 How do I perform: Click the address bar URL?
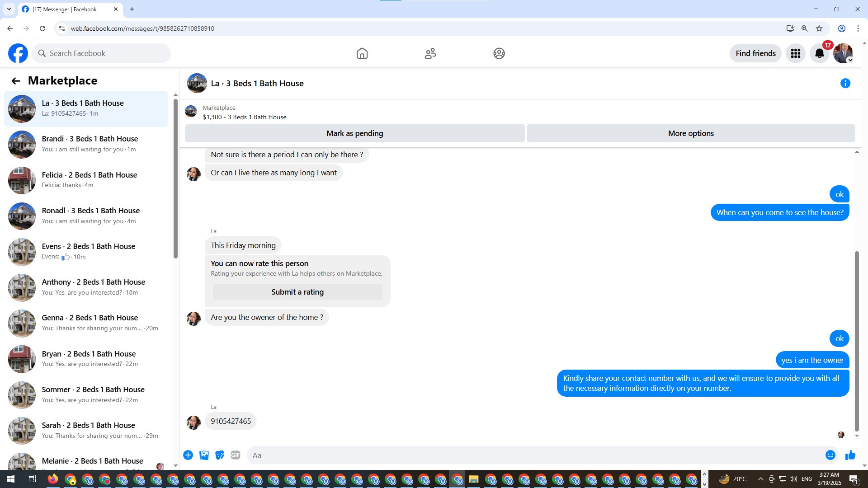coord(142,28)
